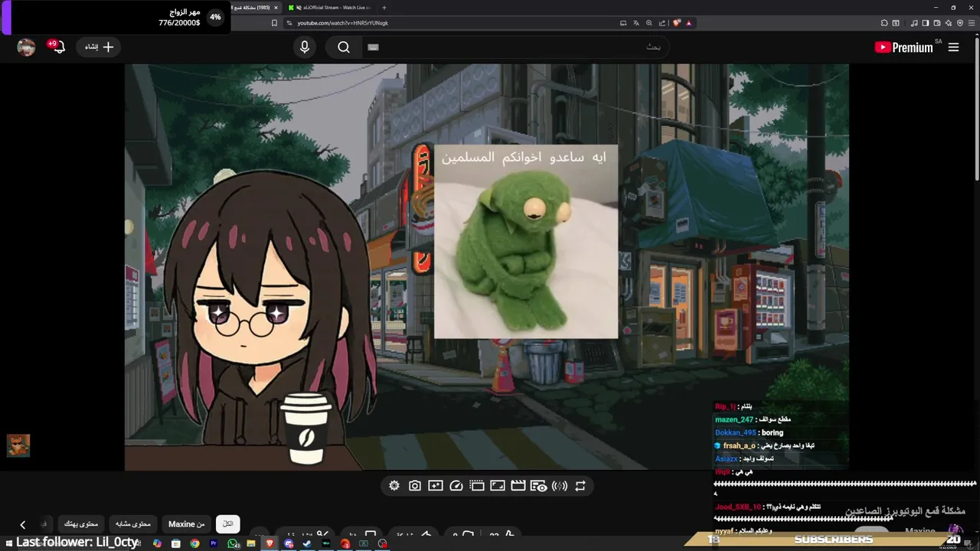Click the Brave Shields lion icon

677,23
